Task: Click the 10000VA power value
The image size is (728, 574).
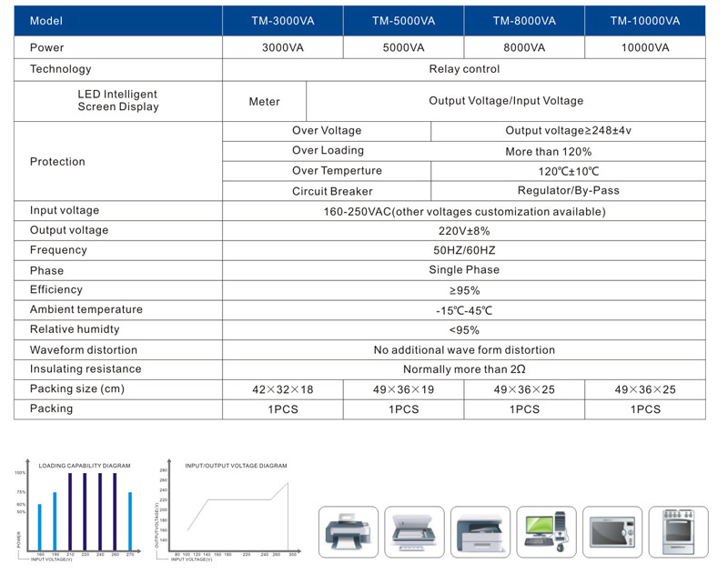Action: click(645, 47)
